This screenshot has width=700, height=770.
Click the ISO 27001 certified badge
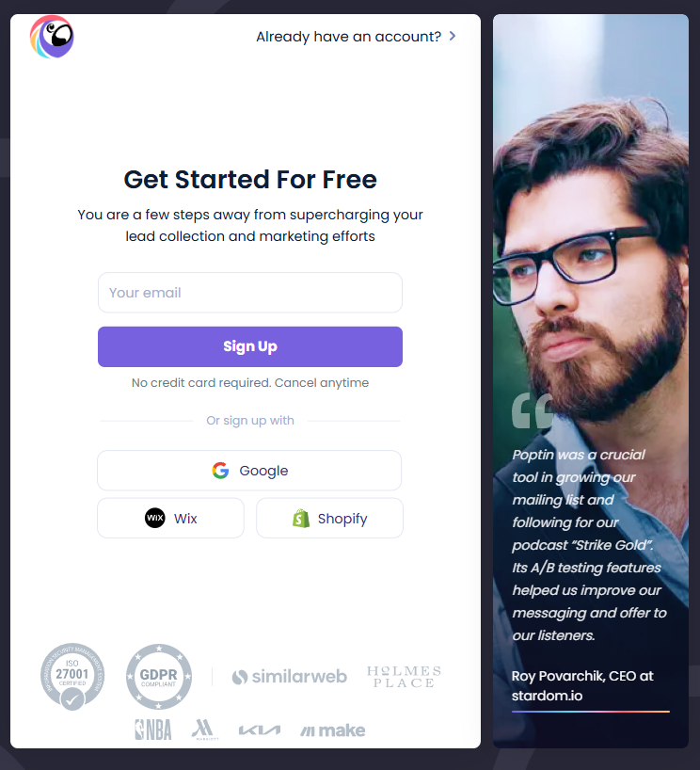coord(72,677)
